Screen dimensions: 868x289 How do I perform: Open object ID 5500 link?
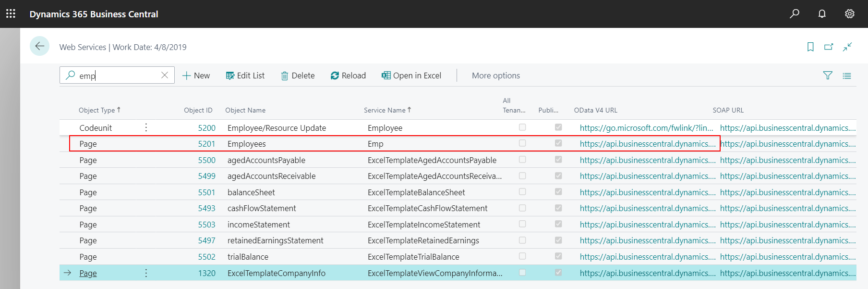[x=206, y=160]
